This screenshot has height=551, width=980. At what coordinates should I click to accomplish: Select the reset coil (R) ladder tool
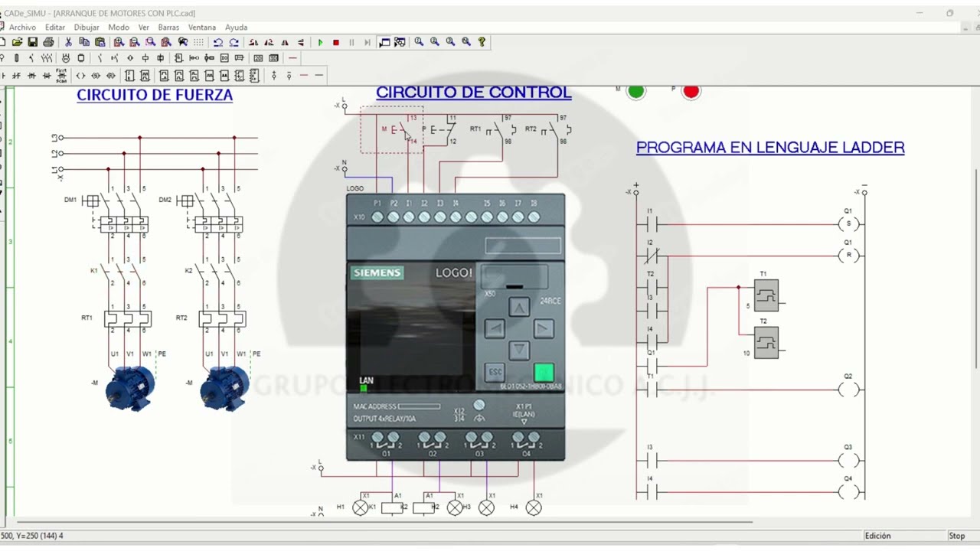(111, 75)
